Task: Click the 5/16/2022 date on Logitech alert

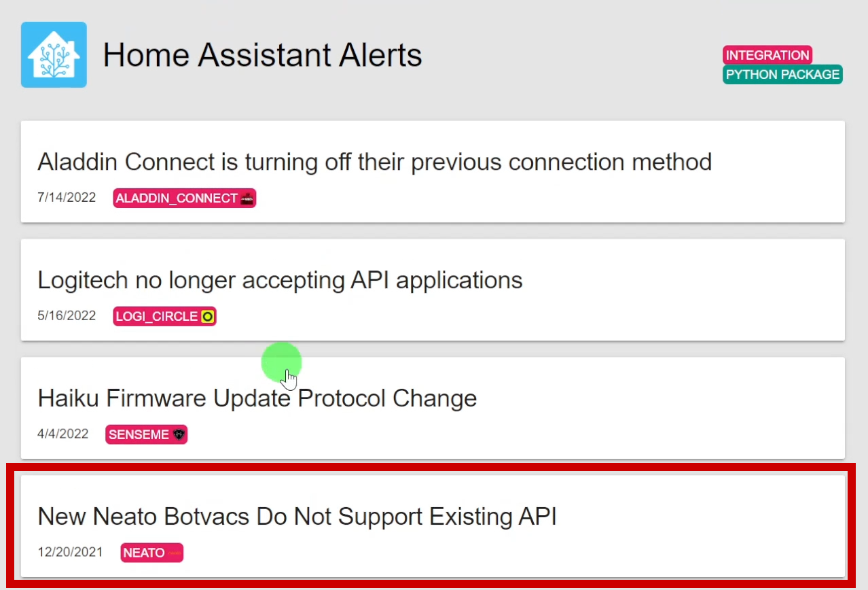Action: 67,316
